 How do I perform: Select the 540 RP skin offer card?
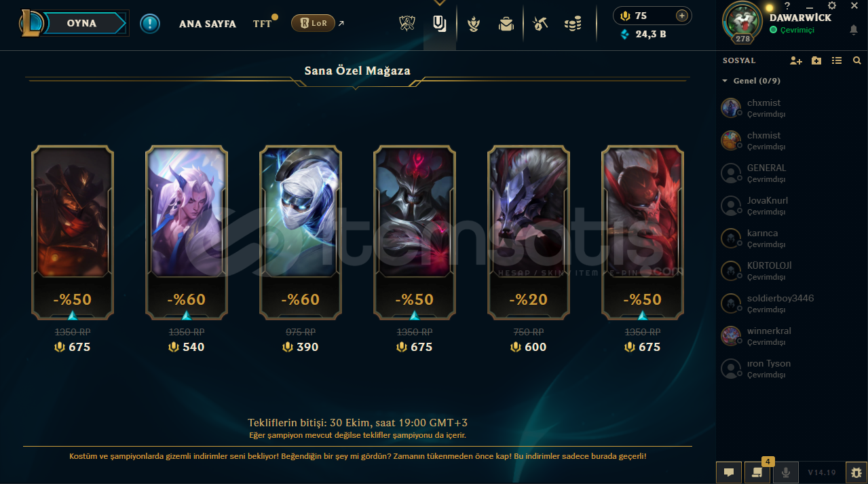point(187,232)
